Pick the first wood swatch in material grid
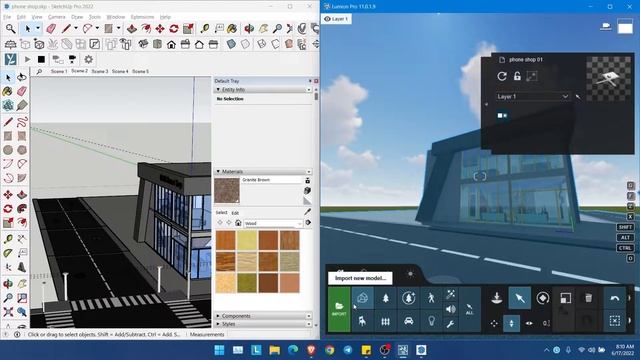 (225, 240)
